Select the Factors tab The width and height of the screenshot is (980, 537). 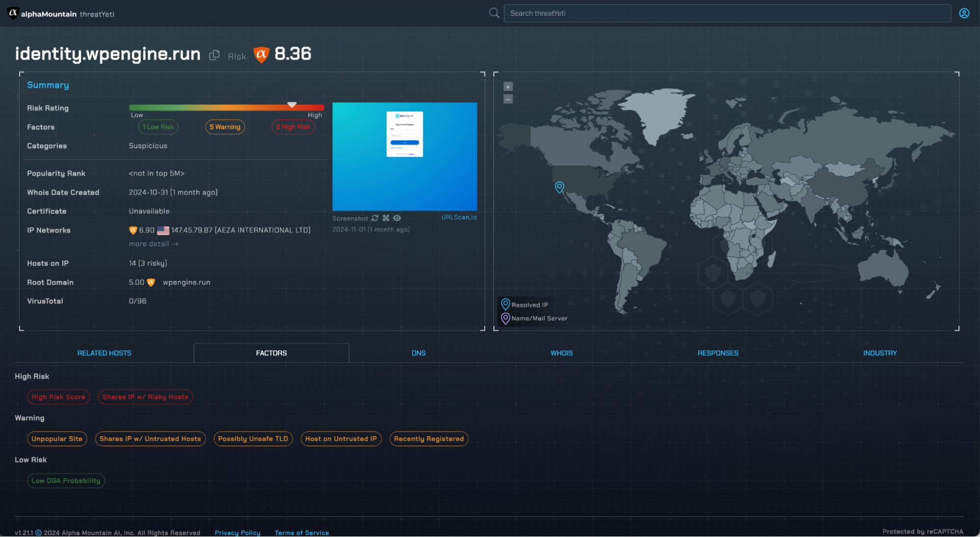click(272, 353)
